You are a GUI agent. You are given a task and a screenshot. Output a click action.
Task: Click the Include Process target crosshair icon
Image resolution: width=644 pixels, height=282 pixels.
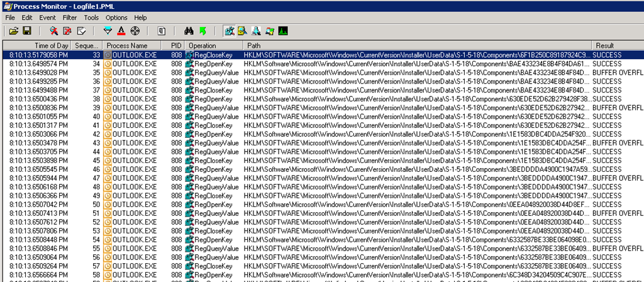tap(135, 30)
